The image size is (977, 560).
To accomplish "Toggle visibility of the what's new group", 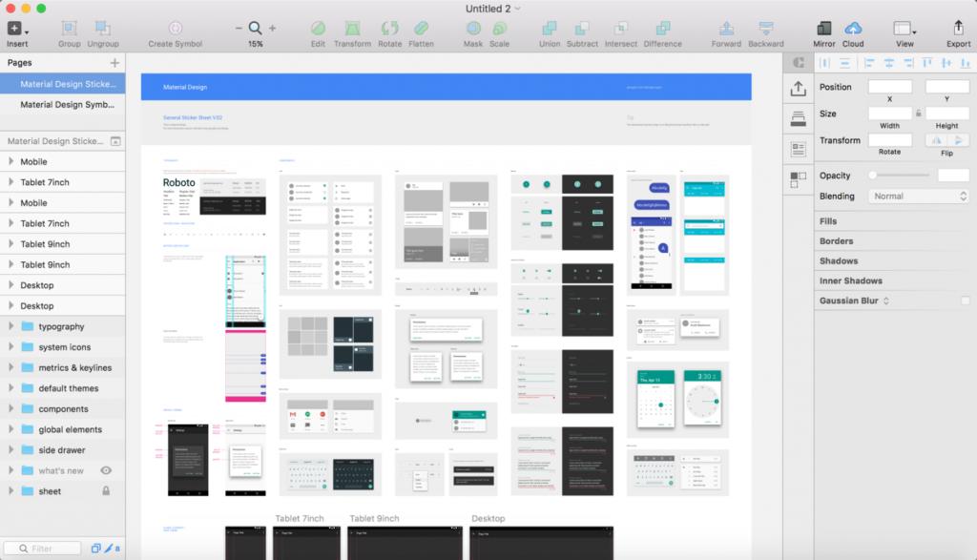I will pos(106,470).
